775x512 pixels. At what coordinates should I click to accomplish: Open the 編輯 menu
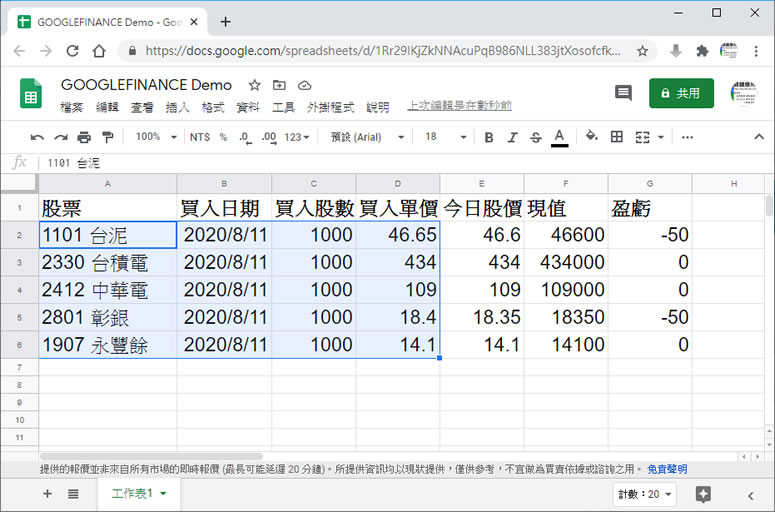(107, 107)
